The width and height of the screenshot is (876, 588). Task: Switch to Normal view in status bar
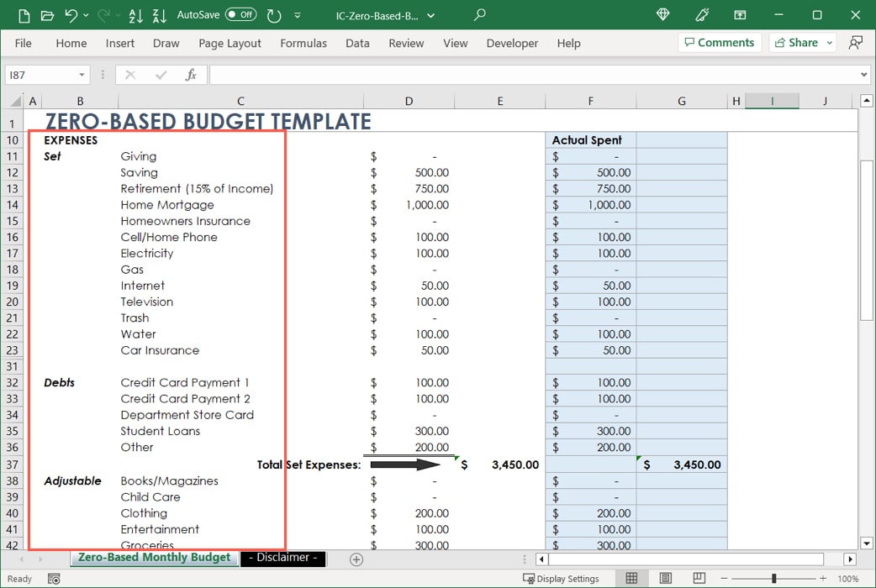631,578
